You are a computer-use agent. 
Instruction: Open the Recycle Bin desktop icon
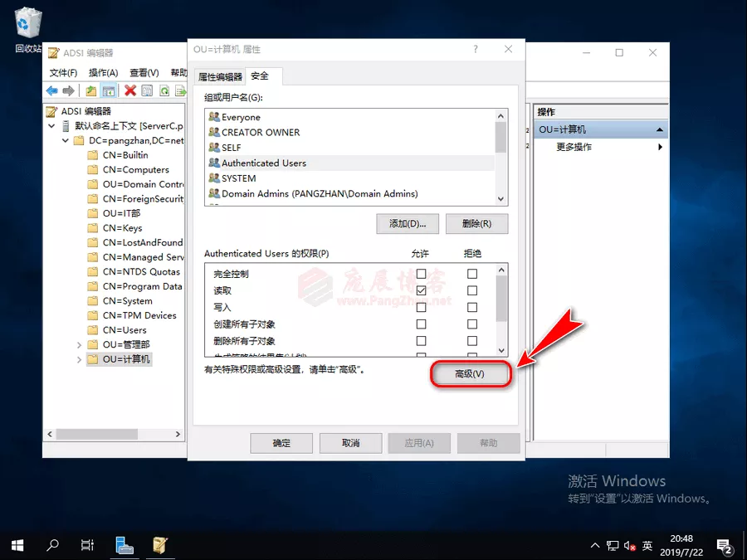tap(28, 23)
